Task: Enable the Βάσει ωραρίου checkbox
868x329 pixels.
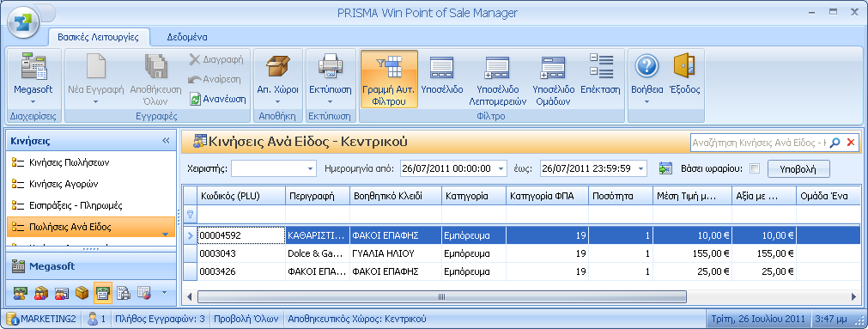Action: tap(755, 168)
